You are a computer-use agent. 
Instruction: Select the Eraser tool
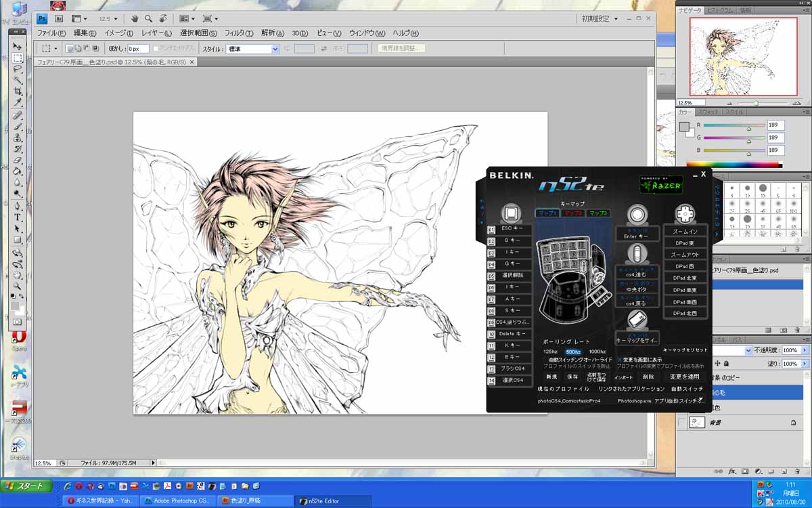pos(18,160)
